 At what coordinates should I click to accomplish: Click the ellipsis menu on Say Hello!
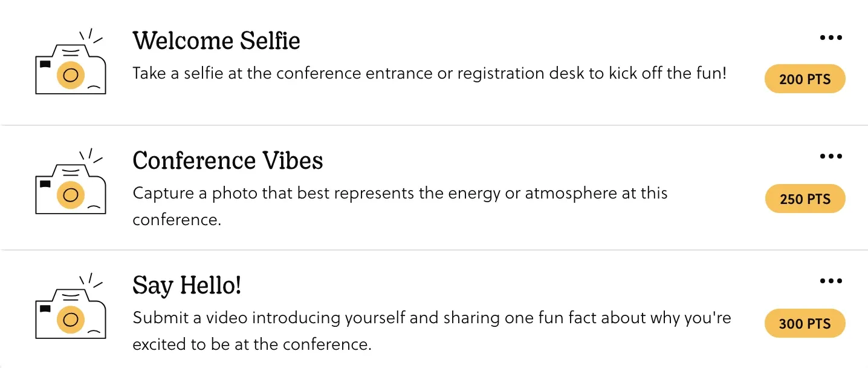click(831, 280)
